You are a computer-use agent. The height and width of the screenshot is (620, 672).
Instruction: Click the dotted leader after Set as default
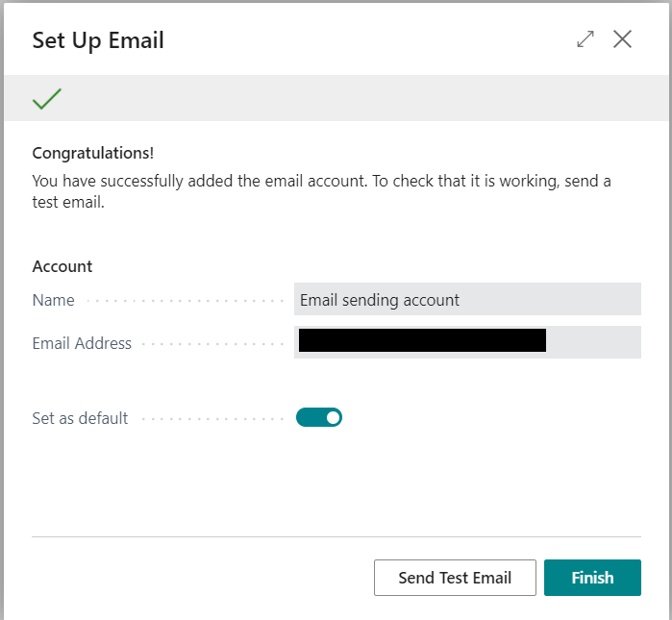tap(212, 418)
